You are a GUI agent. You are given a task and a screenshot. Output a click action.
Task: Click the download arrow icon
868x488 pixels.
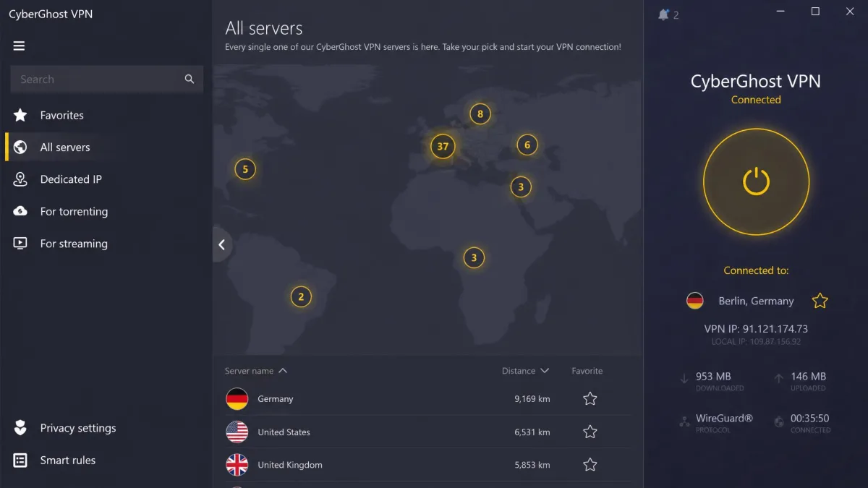(x=684, y=378)
